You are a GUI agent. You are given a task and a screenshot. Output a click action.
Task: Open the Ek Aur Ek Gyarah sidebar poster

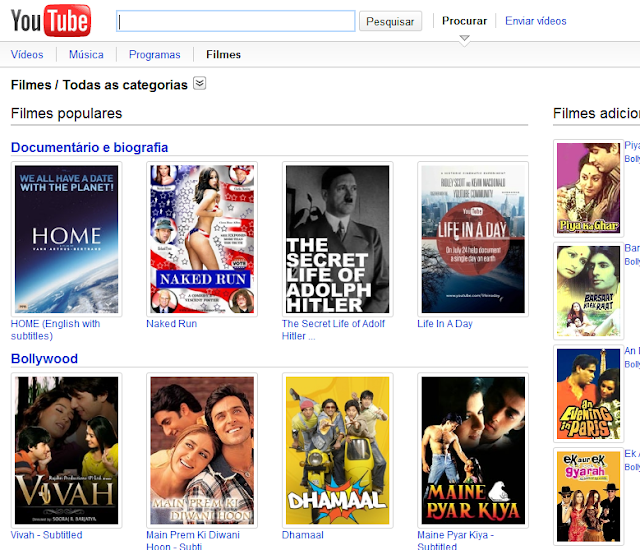click(588, 497)
